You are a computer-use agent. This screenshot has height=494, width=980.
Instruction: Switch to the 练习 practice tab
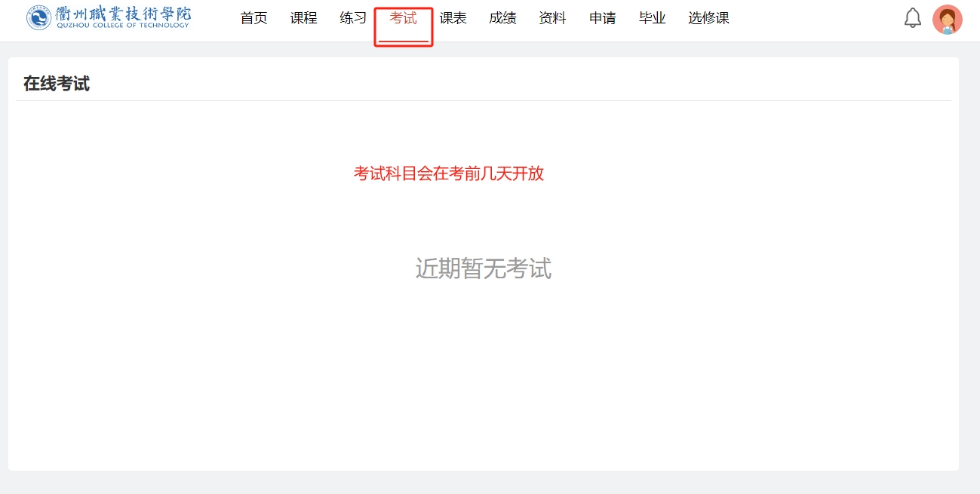[x=353, y=18]
